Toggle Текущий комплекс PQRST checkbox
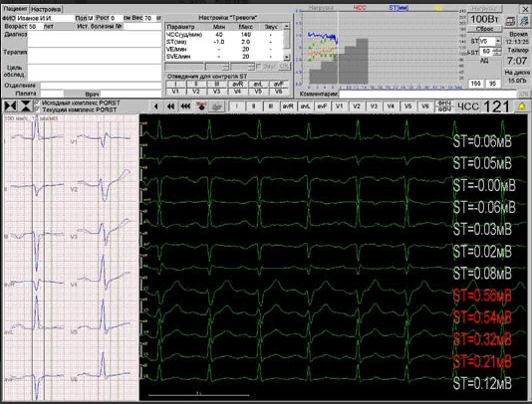 point(37,109)
